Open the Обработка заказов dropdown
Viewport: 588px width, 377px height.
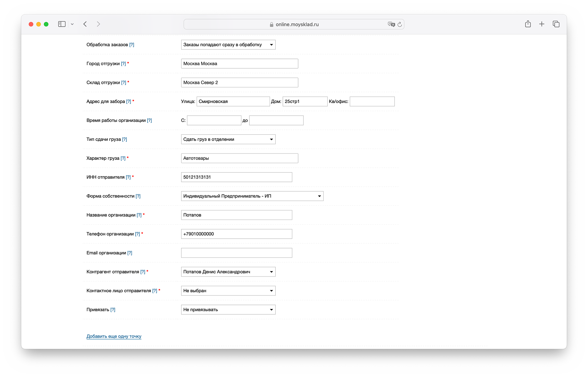tap(228, 45)
